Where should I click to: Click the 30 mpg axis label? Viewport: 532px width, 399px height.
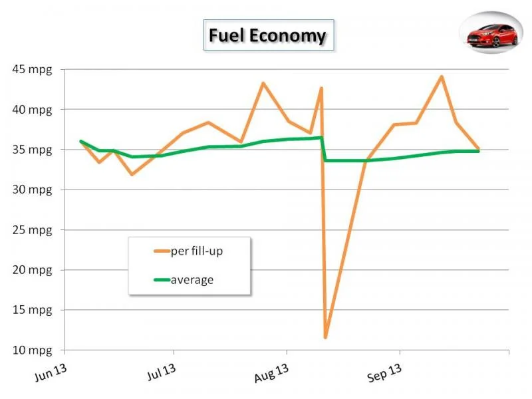[32, 190]
